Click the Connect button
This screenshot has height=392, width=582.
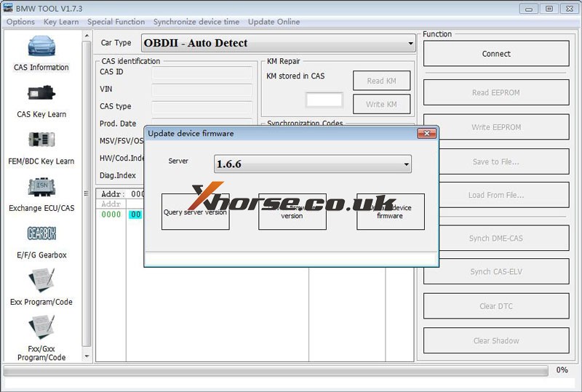[x=496, y=54]
